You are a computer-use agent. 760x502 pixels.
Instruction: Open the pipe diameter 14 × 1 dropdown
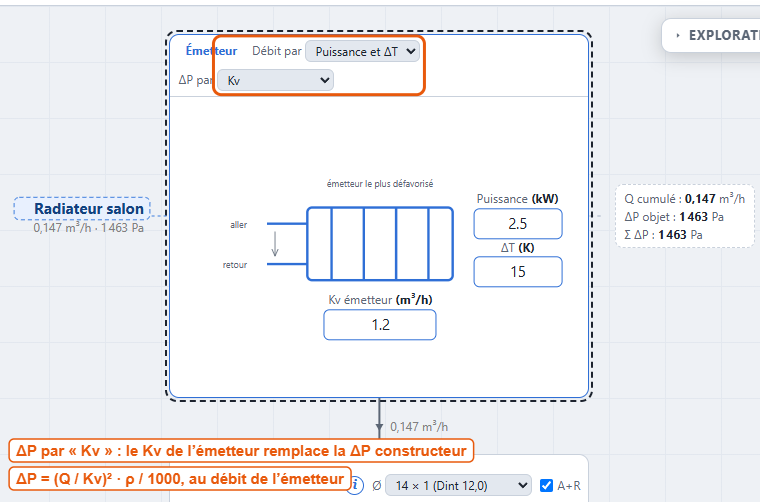[x=459, y=486]
